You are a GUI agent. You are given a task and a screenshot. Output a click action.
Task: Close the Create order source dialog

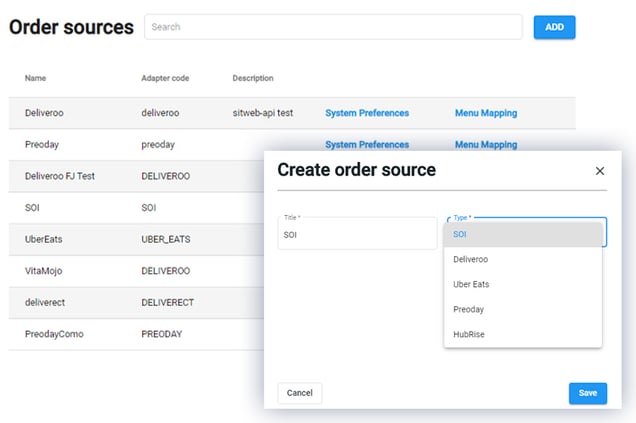(599, 171)
